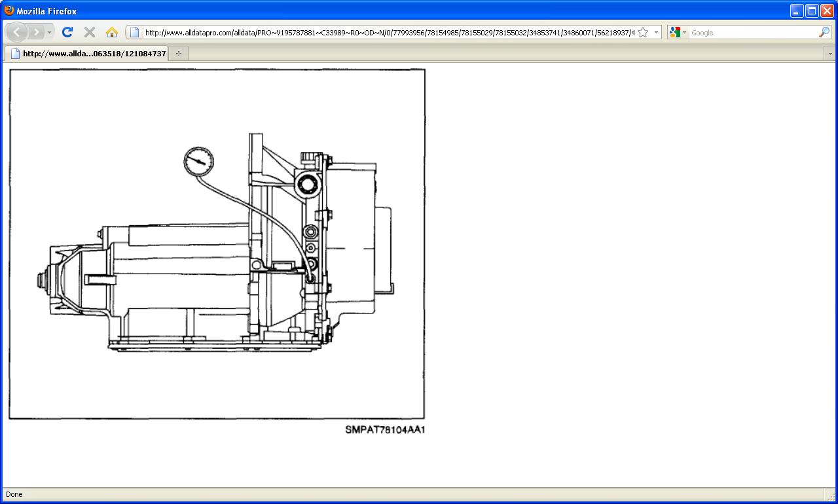Stop loading the page

90,32
